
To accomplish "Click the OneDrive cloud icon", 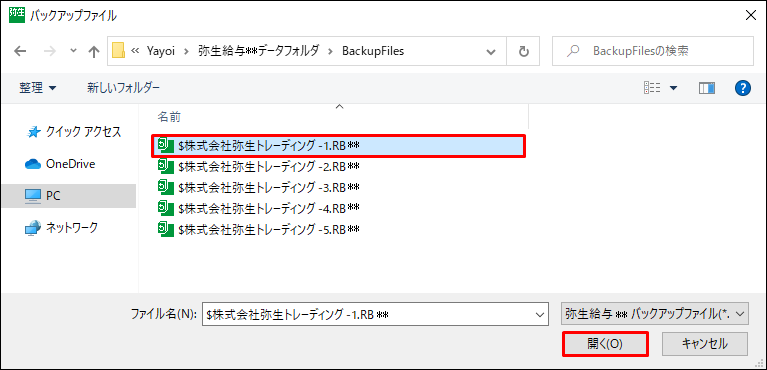I will click(33, 165).
